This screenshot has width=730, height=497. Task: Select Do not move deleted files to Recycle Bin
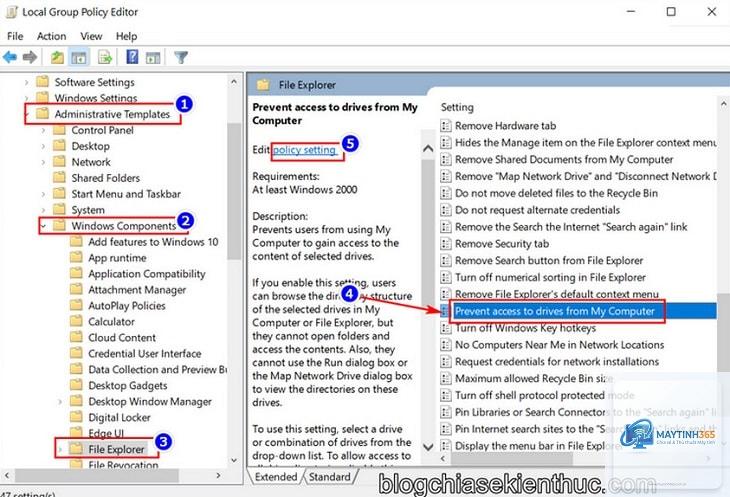[556, 193]
